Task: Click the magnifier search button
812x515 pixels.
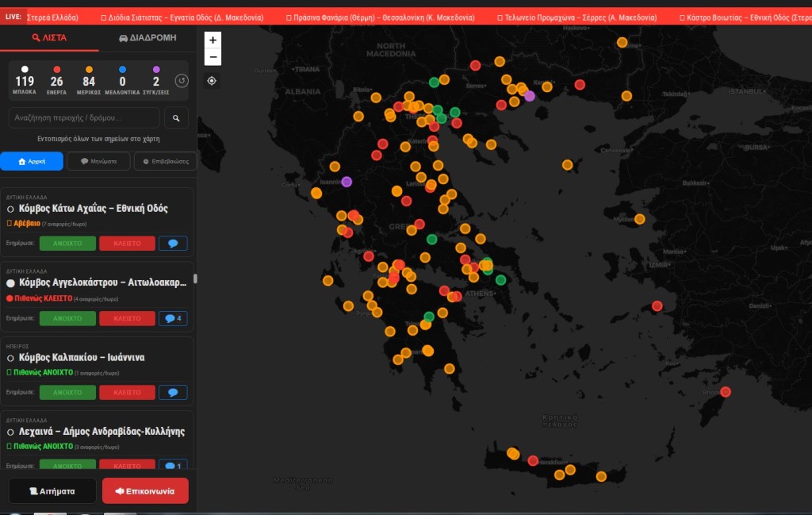Action: [x=176, y=118]
